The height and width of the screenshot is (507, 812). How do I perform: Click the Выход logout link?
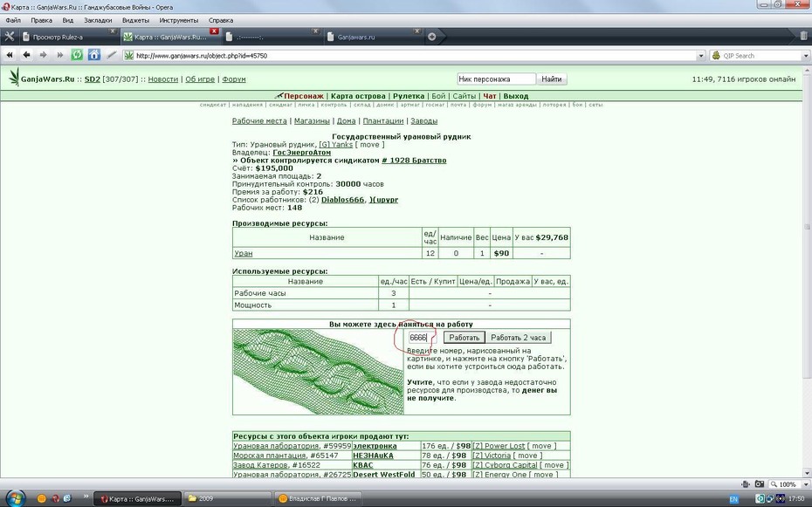516,96
